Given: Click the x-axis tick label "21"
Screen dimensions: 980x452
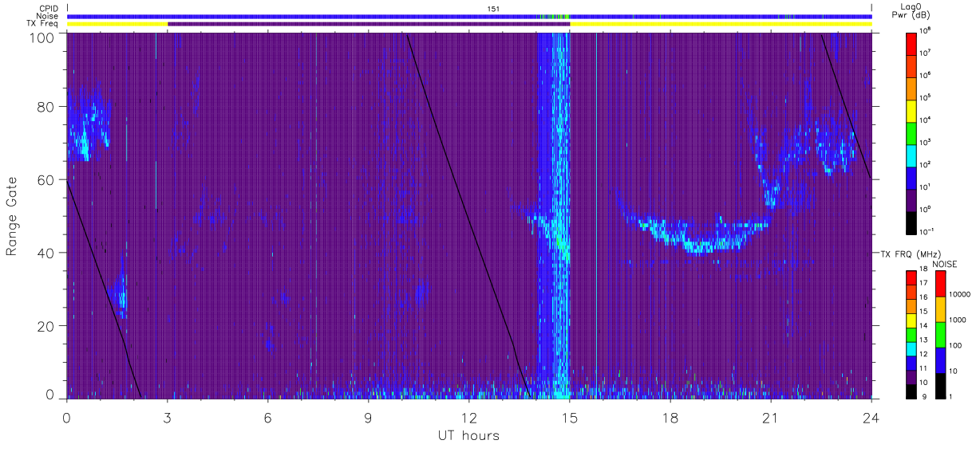Looking at the screenshot, I should [771, 417].
